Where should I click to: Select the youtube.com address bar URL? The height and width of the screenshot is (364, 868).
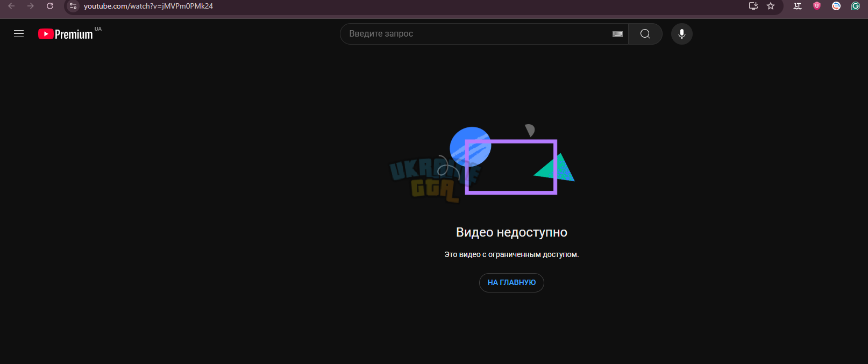tap(148, 6)
